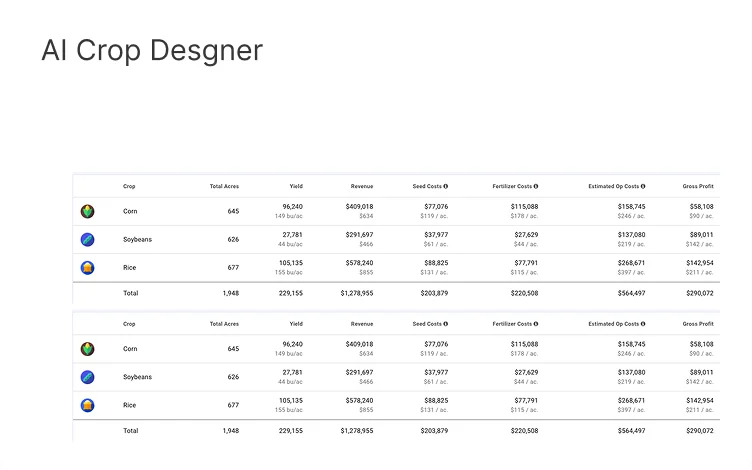Click Rice seed cost $88,825 in top table

pos(436,263)
